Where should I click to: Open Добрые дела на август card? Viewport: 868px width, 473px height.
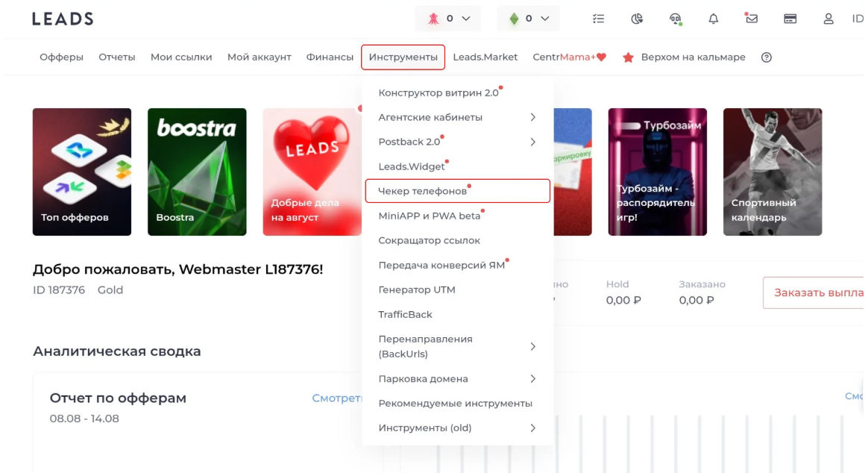[x=312, y=172]
